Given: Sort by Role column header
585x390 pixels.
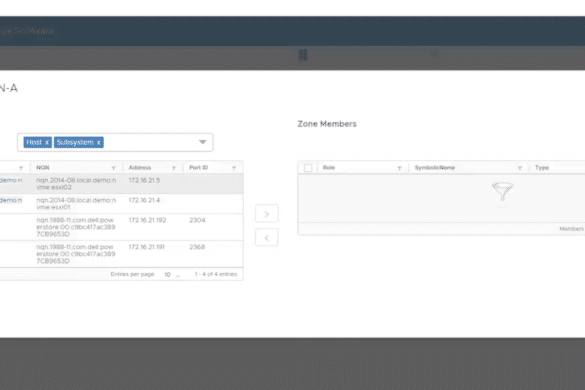Looking at the screenshot, I should point(329,168).
